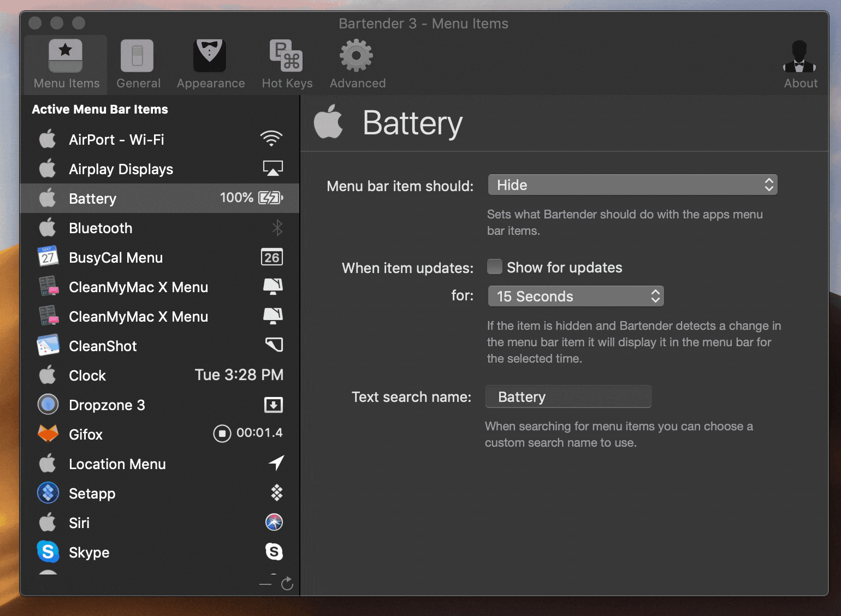Click the CleanShot menu bar glyph

pyautogui.click(x=274, y=345)
